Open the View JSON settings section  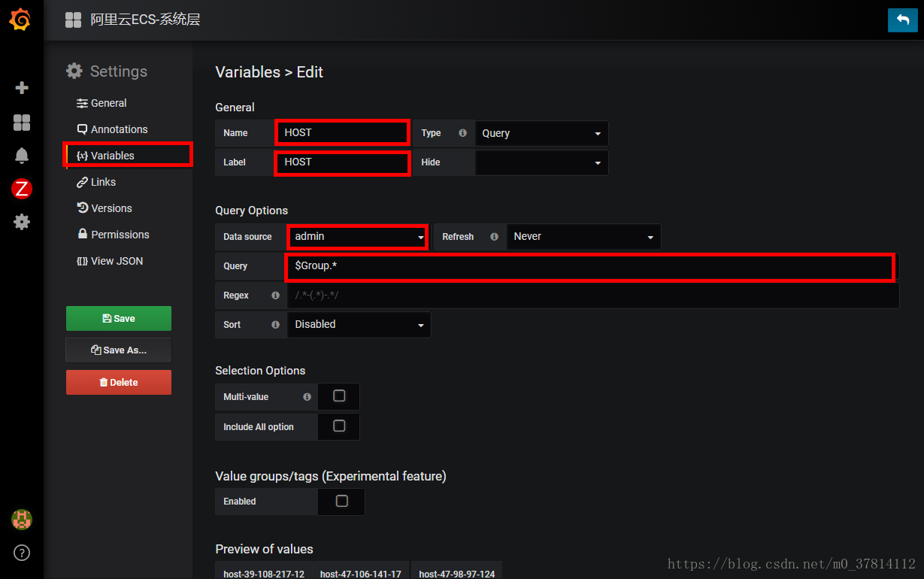pyautogui.click(x=110, y=261)
